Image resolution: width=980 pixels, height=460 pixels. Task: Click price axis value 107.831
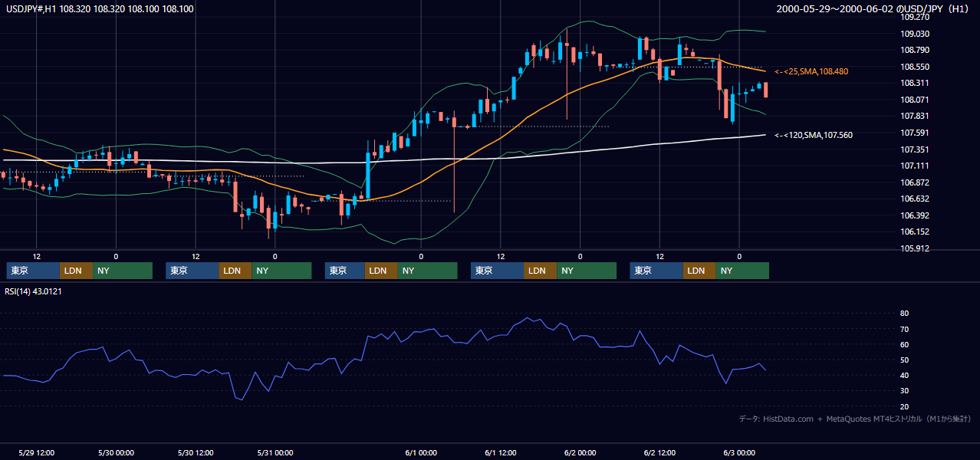[916, 116]
